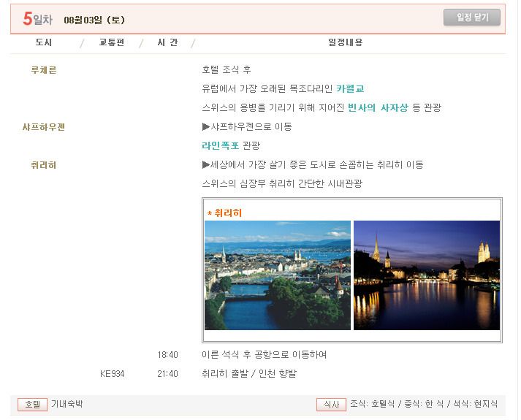Screen dimensions: 521x420
Task: Select the 08월03일 (토) date text
Action: (x=94, y=20)
